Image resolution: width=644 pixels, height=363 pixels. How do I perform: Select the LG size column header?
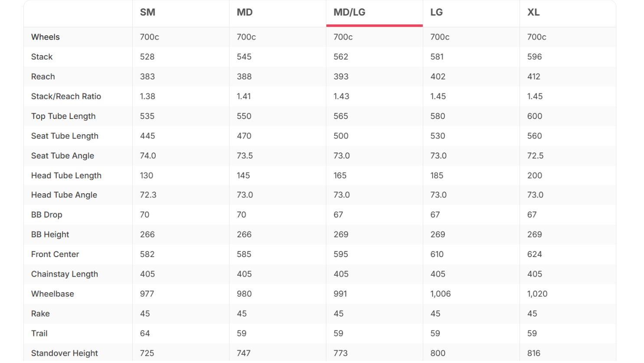click(x=436, y=13)
